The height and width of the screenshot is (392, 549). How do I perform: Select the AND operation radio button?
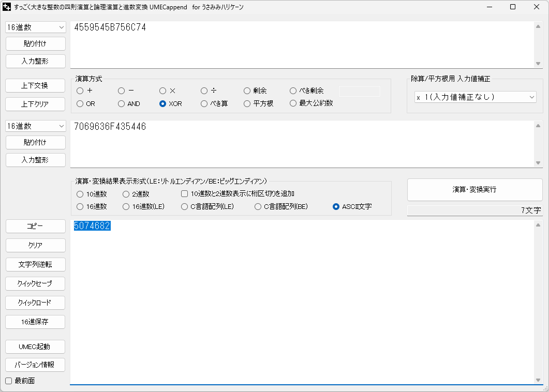point(122,103)
